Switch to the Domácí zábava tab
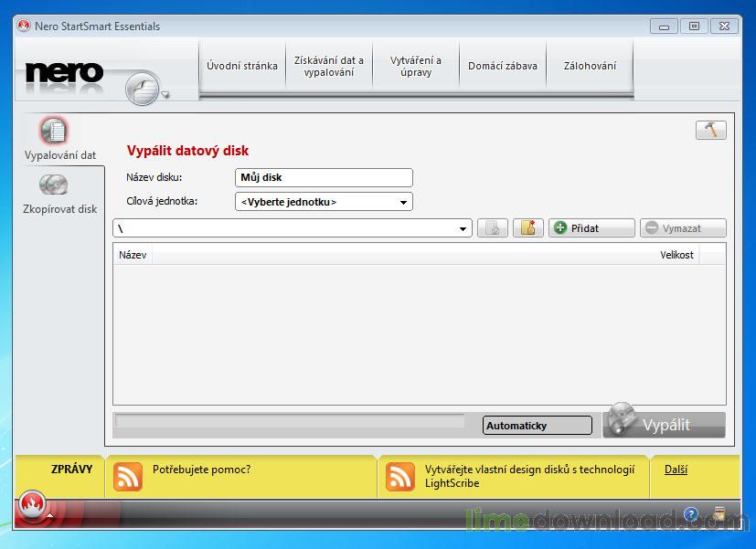Screen dimensions: 756x549 (x=503, y=66)
